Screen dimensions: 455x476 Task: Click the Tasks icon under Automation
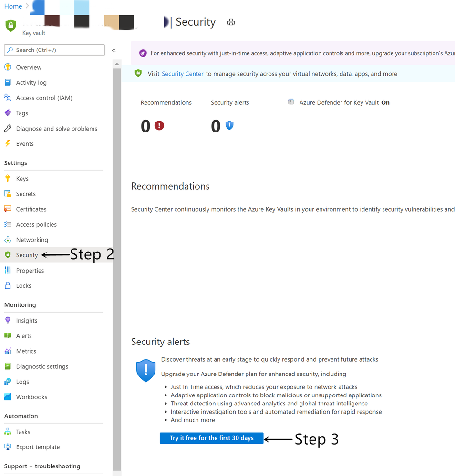tap(8, 432)
